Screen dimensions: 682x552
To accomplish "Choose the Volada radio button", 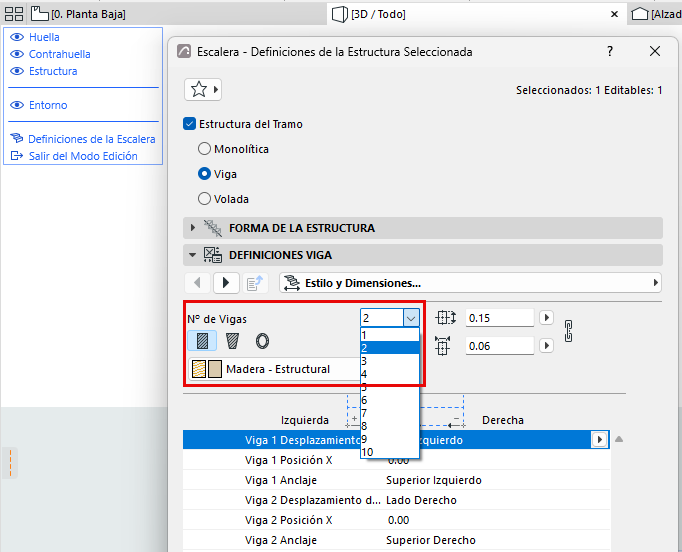I will tap(204, 199).
